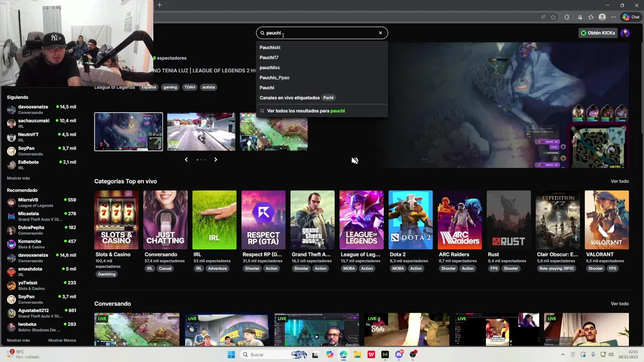Image resolution: width=644 pixels, height=362 pixels.
Task: Expand Siguiendo list with Mostrar más
Action: click(18, 178)
